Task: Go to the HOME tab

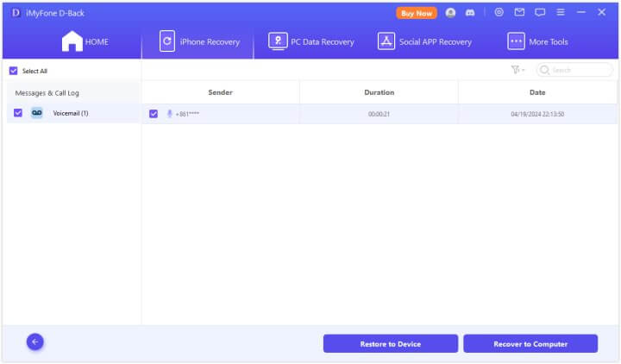Action: point(85,41)
